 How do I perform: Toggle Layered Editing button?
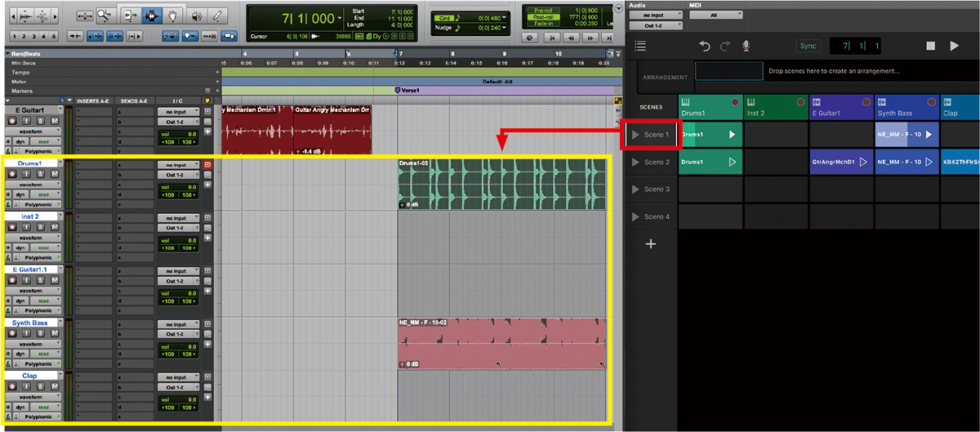pyautogui.click(x=229, y=36)
